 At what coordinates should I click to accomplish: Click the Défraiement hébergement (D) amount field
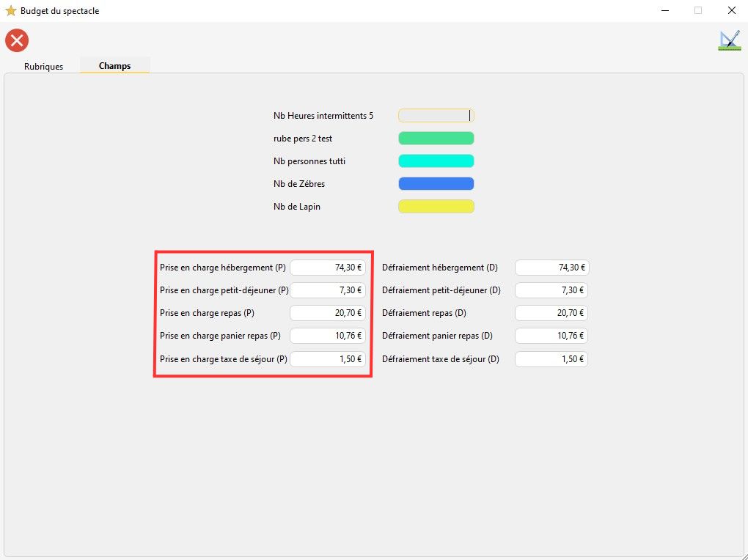pos(551,268)
